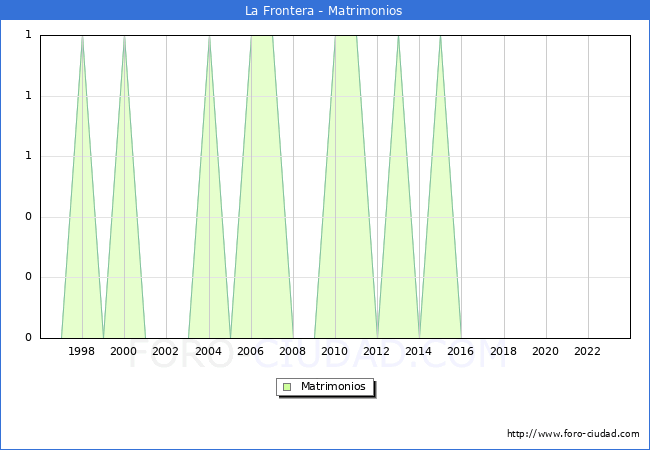Select the 2006 x-axis label
This screenshot has width=650, height=450.
pos(251,351)
